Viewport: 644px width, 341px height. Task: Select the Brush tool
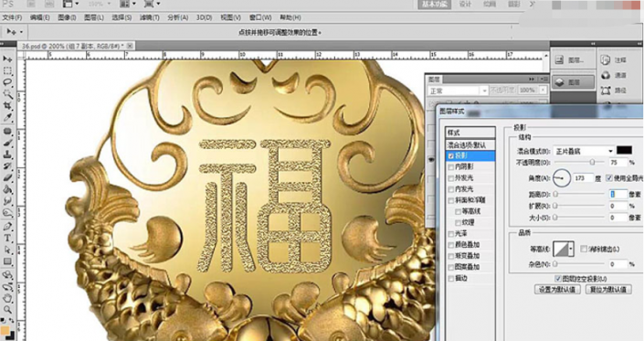pyautogui.click(x=7, y=143)
